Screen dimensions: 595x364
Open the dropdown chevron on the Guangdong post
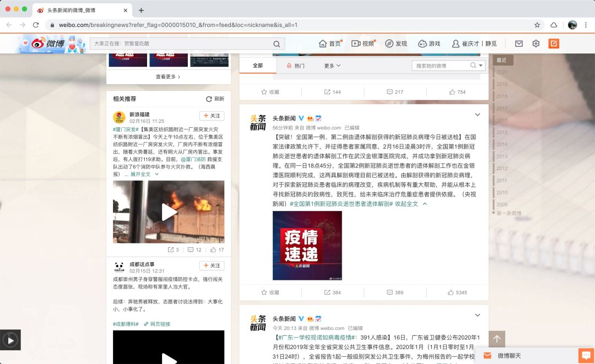478,315
